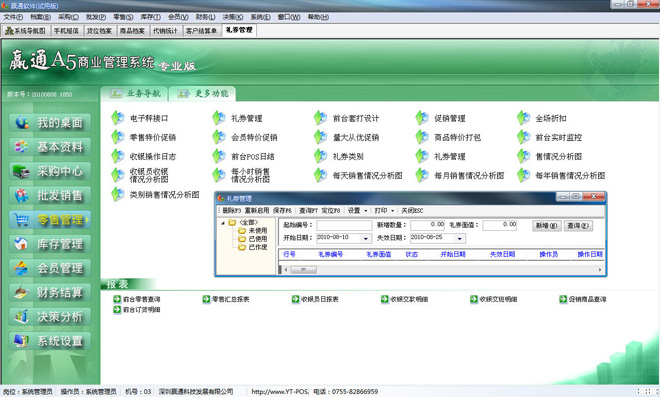Open 每年销售情况分析图 icon
This screenshot has width=660, height=397.
pos(523,175)
